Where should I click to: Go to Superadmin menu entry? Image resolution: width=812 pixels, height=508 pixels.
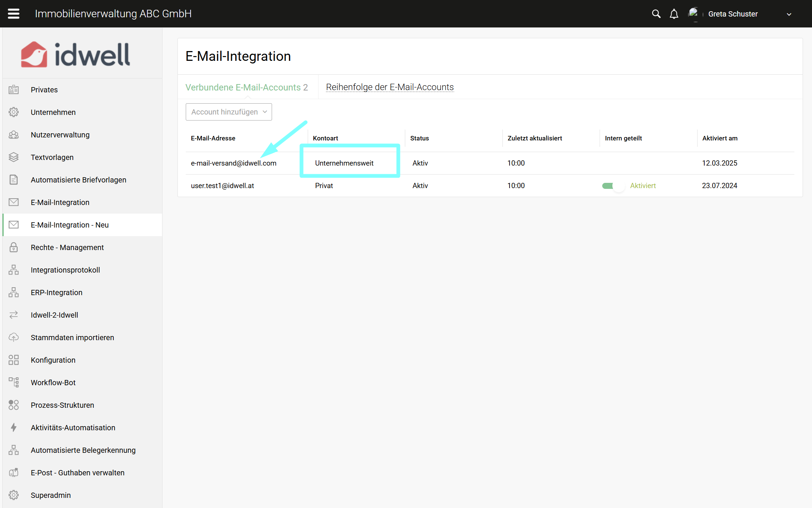(51, 495)
